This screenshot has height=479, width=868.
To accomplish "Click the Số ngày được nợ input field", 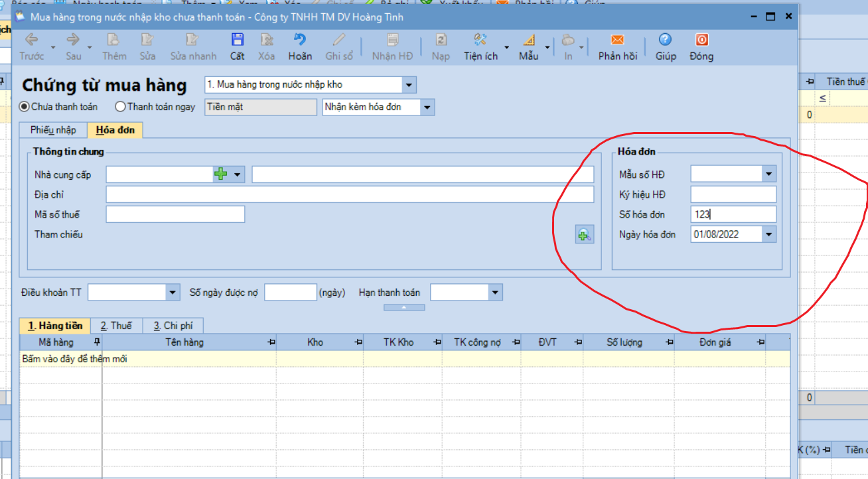I will click(291, 292).
